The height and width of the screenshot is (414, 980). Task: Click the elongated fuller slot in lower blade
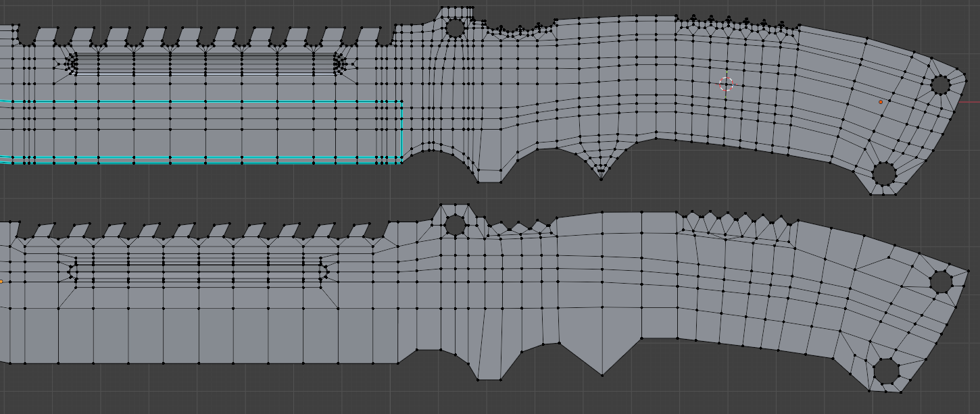pyautogui.click(x=199, y=271)
